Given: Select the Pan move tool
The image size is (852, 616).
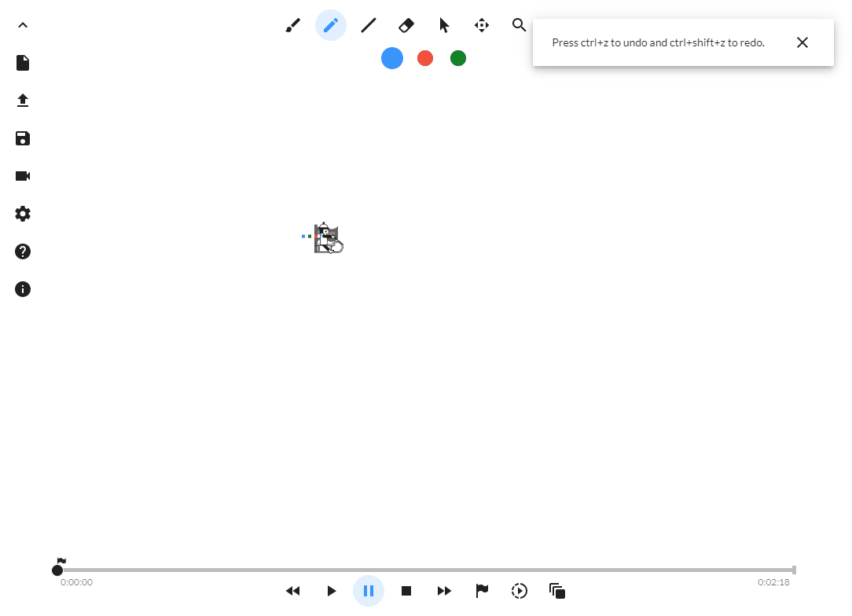Looking at the screenshot, I should tap(482, 25).
